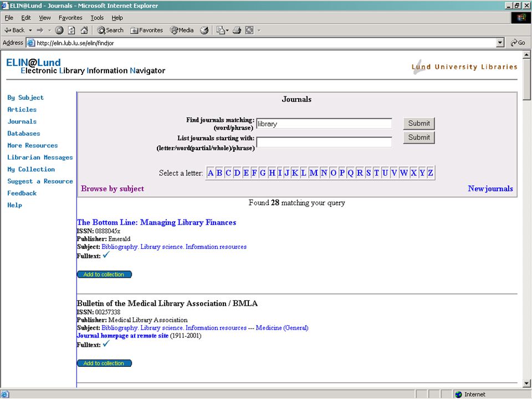Open Medicine (General) subject link
This screenshot has width=532, height=399.
tap(282, 328)
